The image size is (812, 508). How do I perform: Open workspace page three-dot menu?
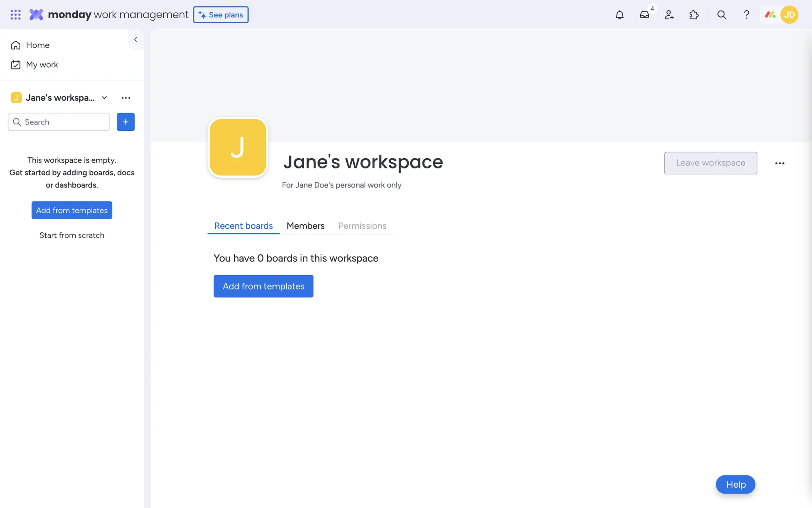point(779,163)
